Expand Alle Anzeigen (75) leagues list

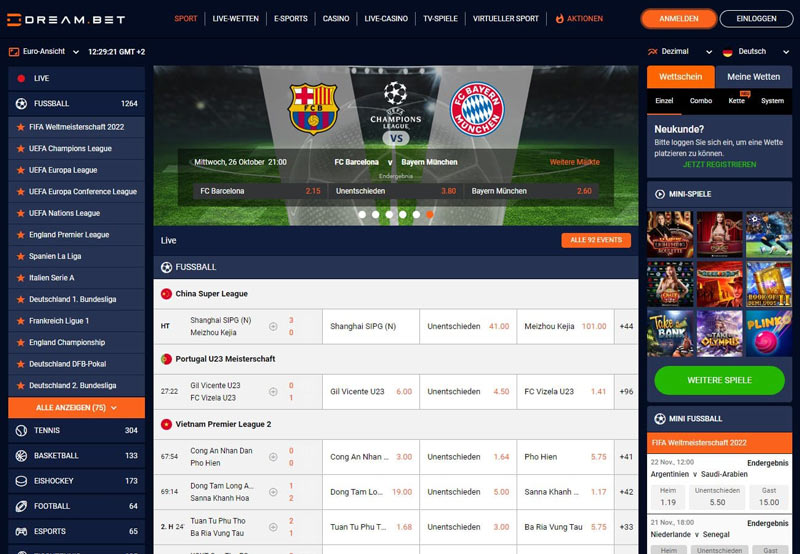(x=77, y=408)
